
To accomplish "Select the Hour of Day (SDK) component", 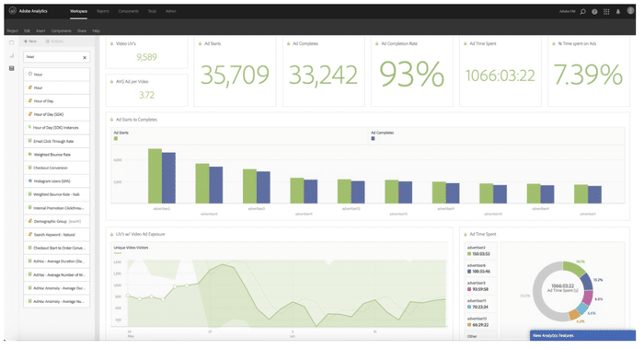I will tap(57, 114).
